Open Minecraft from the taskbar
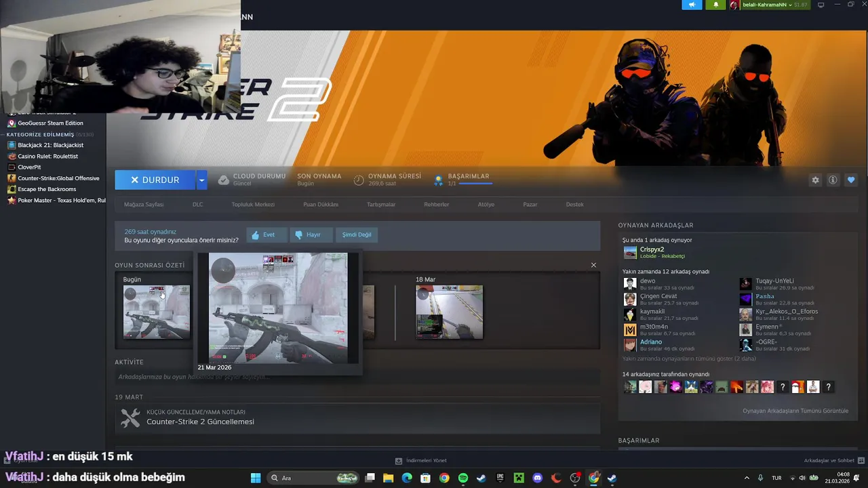The height and width of the screenshot is (488, 868). [x=519, y=478]
